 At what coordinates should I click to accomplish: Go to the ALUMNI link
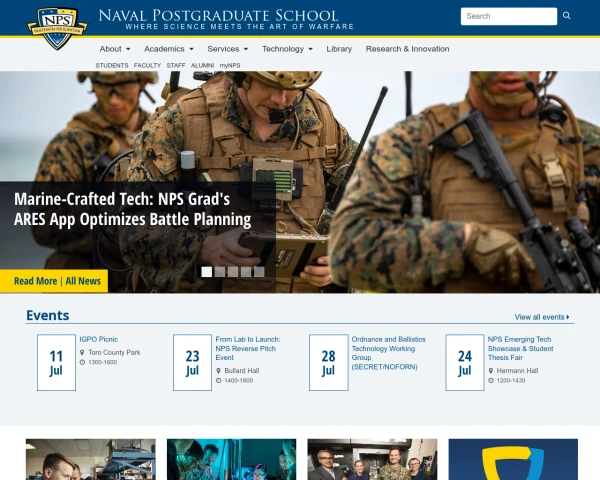(x=202, y=65)
